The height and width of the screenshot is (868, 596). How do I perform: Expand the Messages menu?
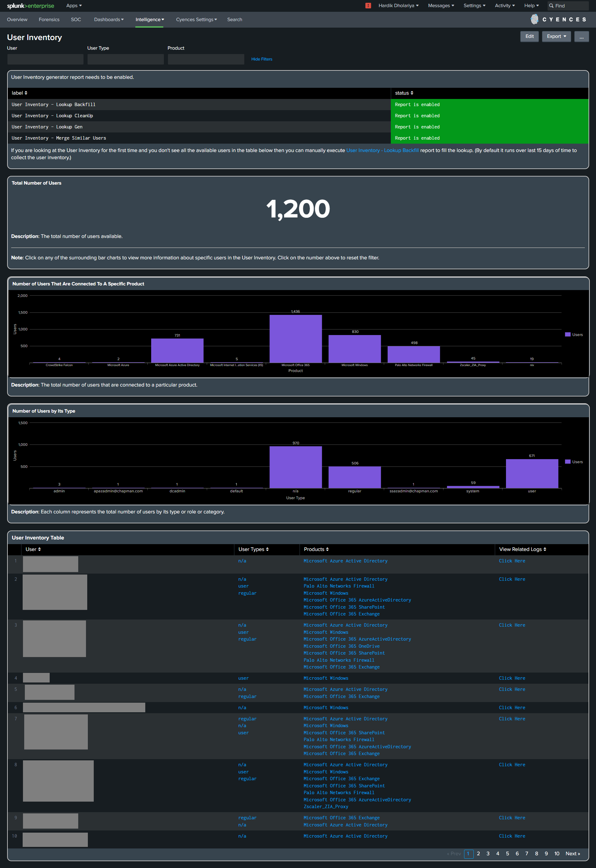pos(441,6)
